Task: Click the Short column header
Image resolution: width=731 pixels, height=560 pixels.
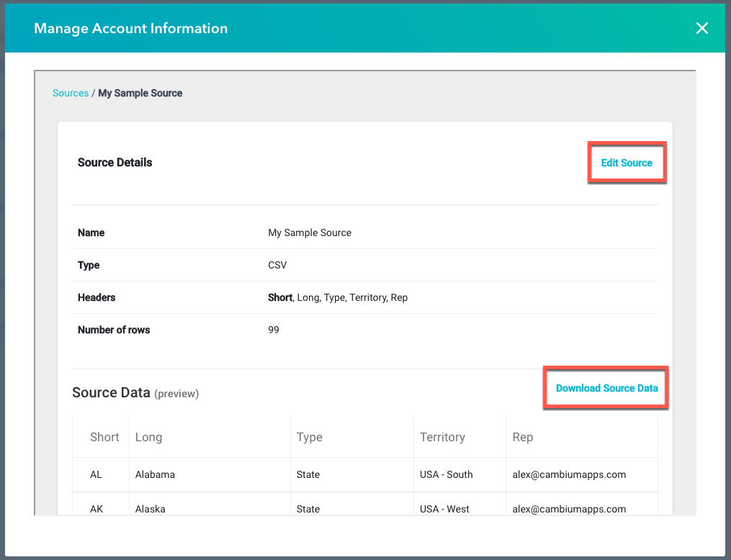Action: pyautogui.click(x=104, y=437)
